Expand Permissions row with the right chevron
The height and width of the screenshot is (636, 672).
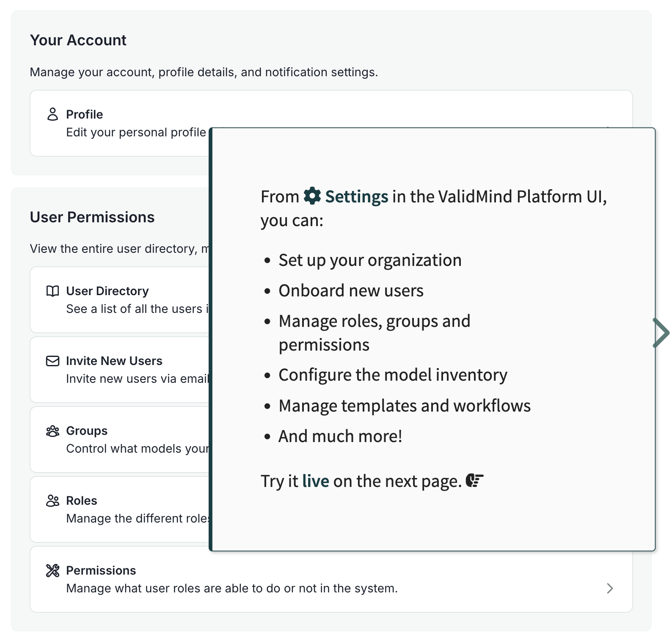click(609, 588)
